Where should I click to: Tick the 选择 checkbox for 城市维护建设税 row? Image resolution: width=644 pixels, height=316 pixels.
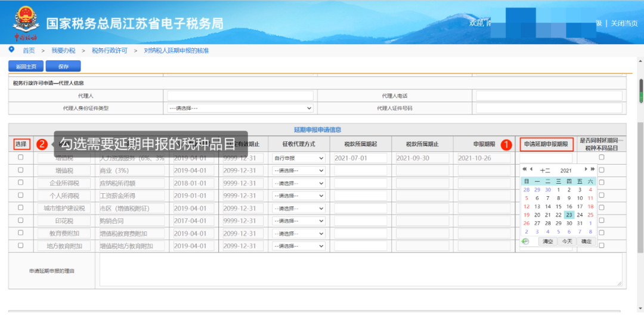20,208
